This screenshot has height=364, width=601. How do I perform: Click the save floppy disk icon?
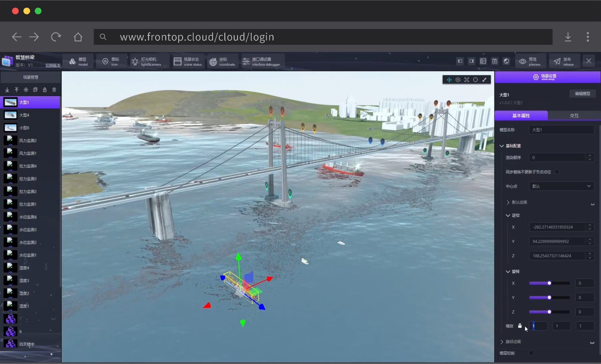495,61
